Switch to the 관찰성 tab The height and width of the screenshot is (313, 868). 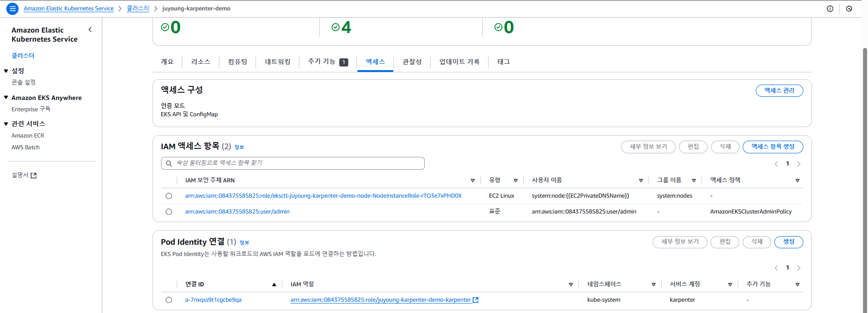point(412,62)
